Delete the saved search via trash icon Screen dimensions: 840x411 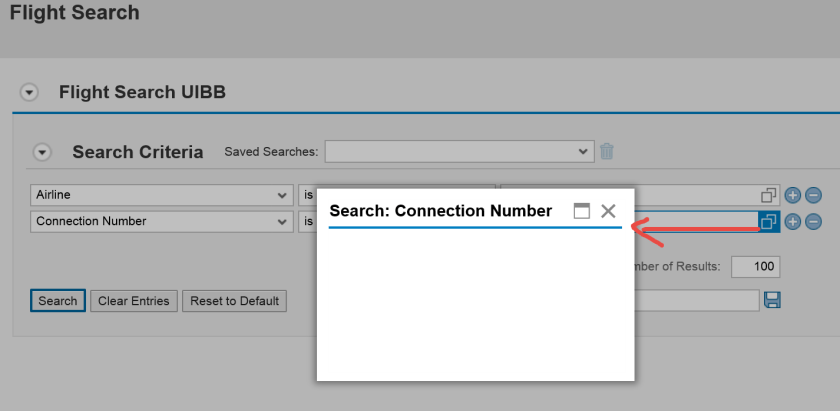pos(606,152)
